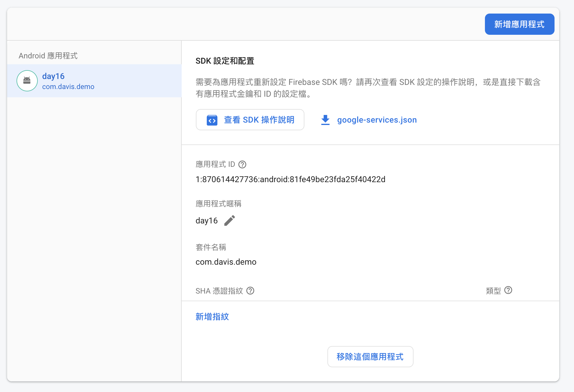
Task: Click the download arrow icon
Action: pyautogui.click(x=325, y=120)
